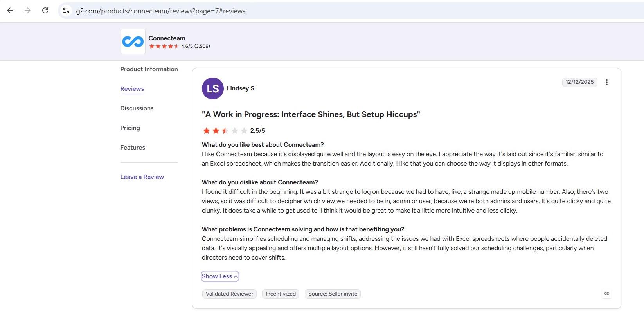Open the Pricing section
Image resolution: width=644 pixels, height=312 pixels.
(x=130, y=128)
